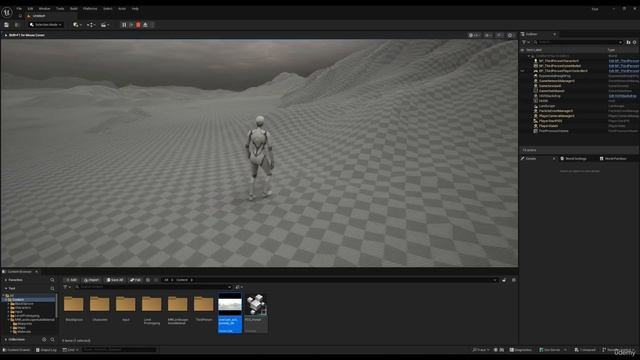
Task: Click Save All in Content Browser
Action: click(114, 280)
